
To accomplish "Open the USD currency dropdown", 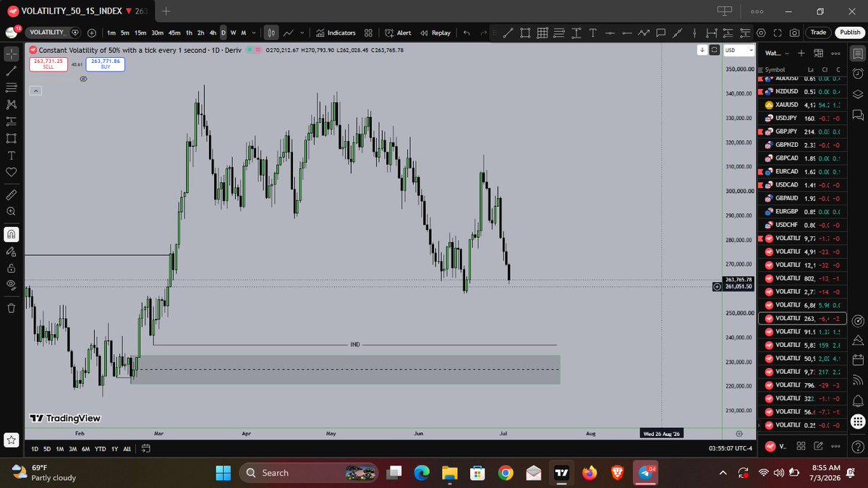I will [739, 50].
